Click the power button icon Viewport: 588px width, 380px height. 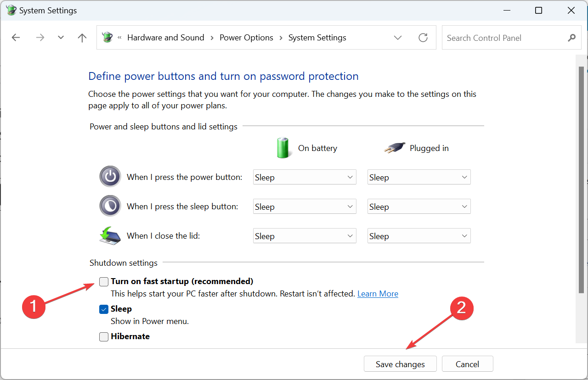[x=110, y=177]
